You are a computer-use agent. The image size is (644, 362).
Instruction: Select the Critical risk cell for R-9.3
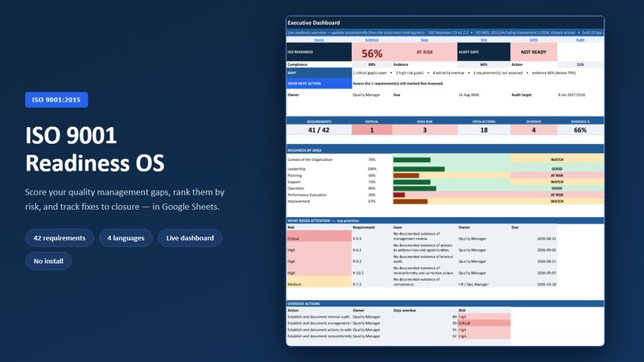coord(319,237)
